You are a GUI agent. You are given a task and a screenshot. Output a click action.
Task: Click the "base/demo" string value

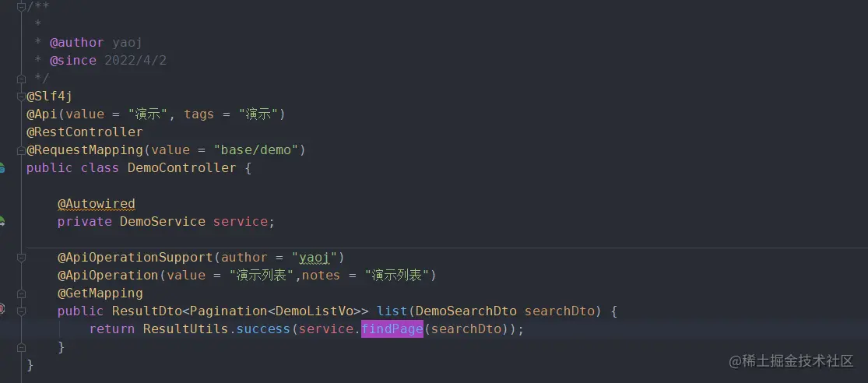pyautogui.click(x=256, y=150)
